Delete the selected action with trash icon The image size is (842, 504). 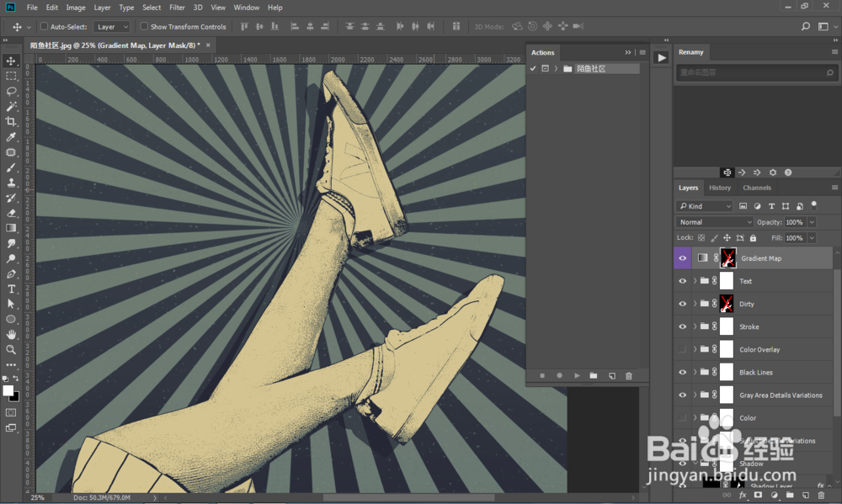629,376
